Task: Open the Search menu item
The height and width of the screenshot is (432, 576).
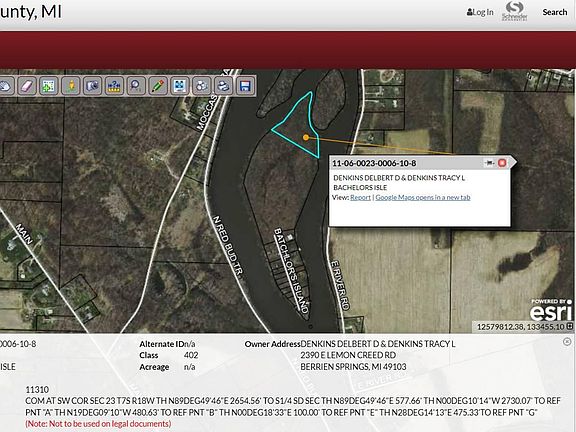Action: (555, 12)
